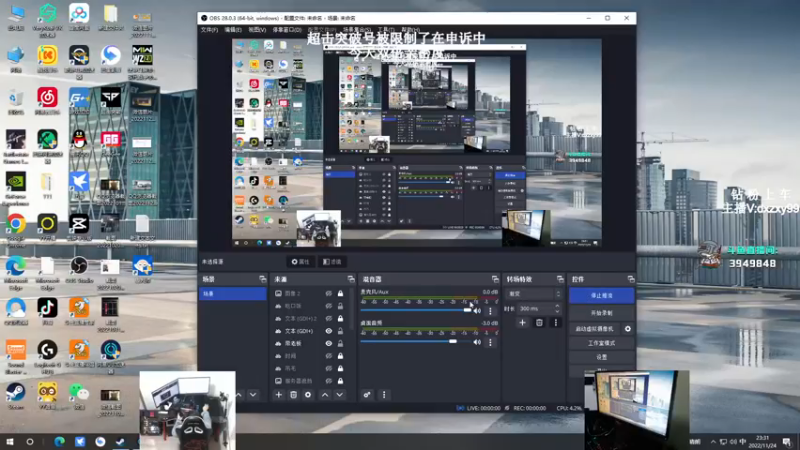This screenshot has height=450, width=800.
Task: Delete the transition using the trash icon
Action: click(539, 322)
